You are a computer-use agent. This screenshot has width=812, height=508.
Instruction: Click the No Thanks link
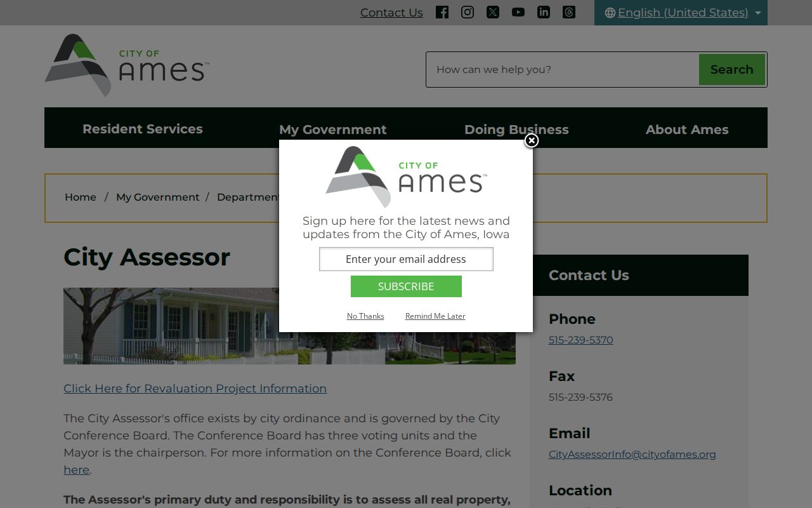[x=365, y=316]
